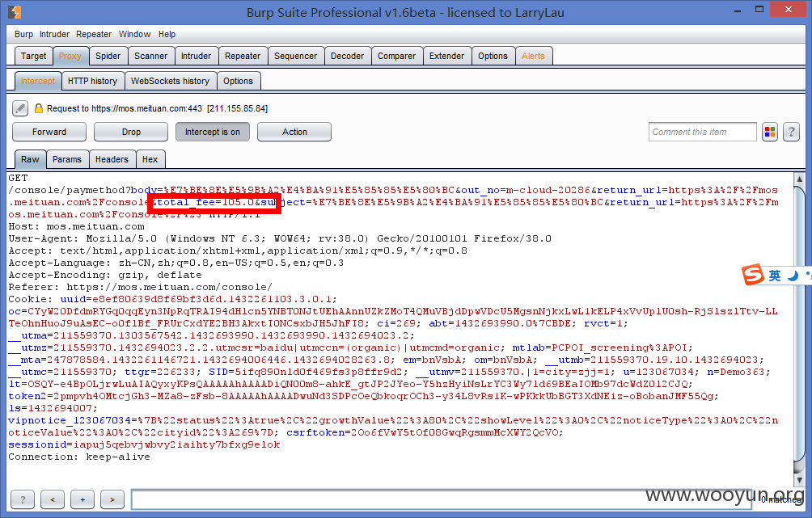Switch to the Sequencer tab
The width and height of the screenshot is (812, 518).
point(296,56)
